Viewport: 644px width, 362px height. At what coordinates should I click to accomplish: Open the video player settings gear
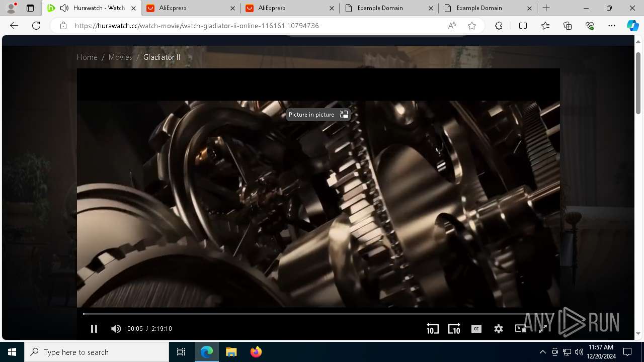[499, 329]
